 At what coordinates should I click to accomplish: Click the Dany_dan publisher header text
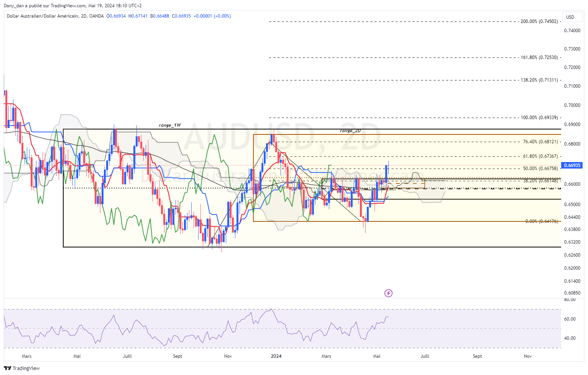coord(72,6)
